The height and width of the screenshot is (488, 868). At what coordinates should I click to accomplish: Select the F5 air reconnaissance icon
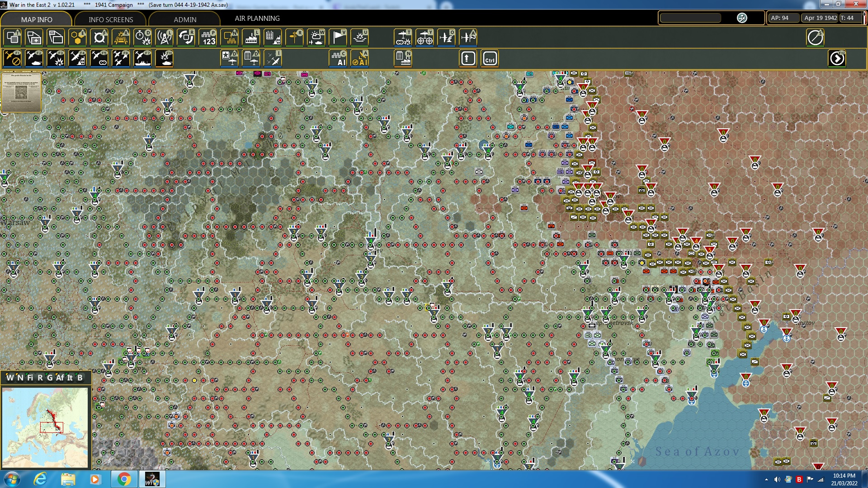pos(99,58)
